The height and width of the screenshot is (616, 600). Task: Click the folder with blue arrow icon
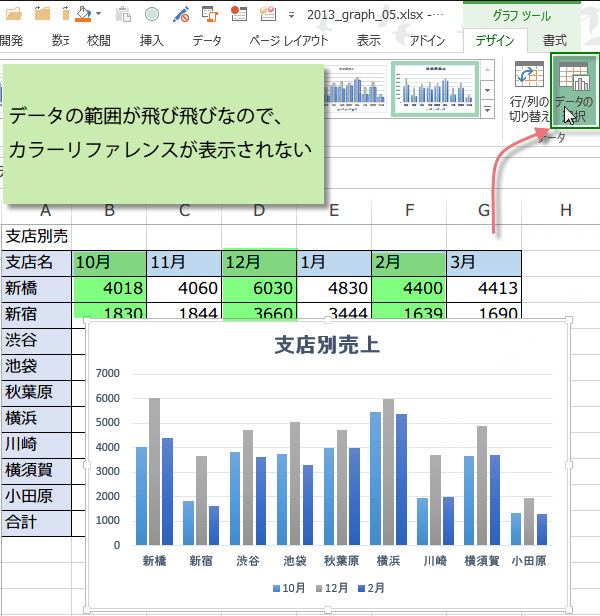tap(42, 14)
